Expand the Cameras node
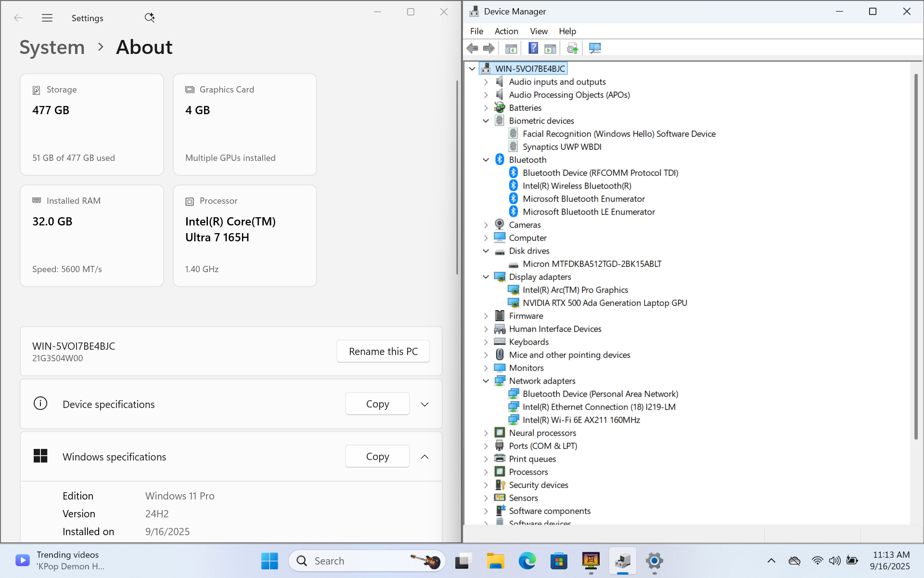924x578 pixels. (x=486, y=225)
